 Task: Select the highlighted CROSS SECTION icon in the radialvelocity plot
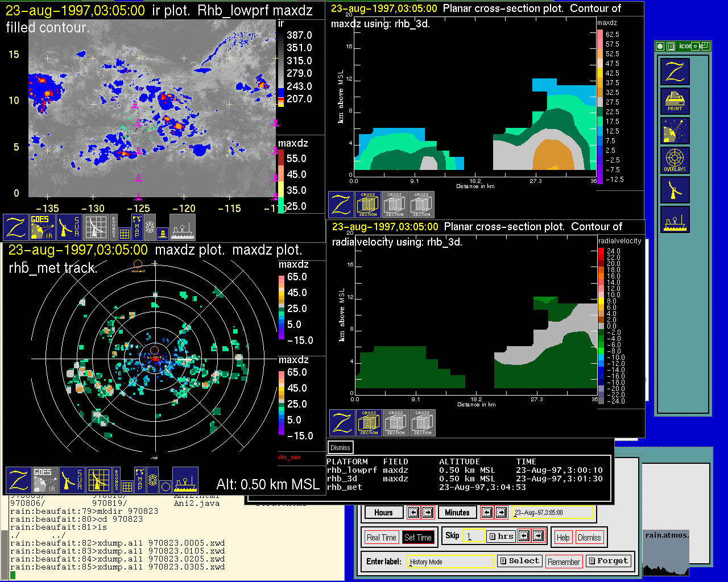[369, 423]
